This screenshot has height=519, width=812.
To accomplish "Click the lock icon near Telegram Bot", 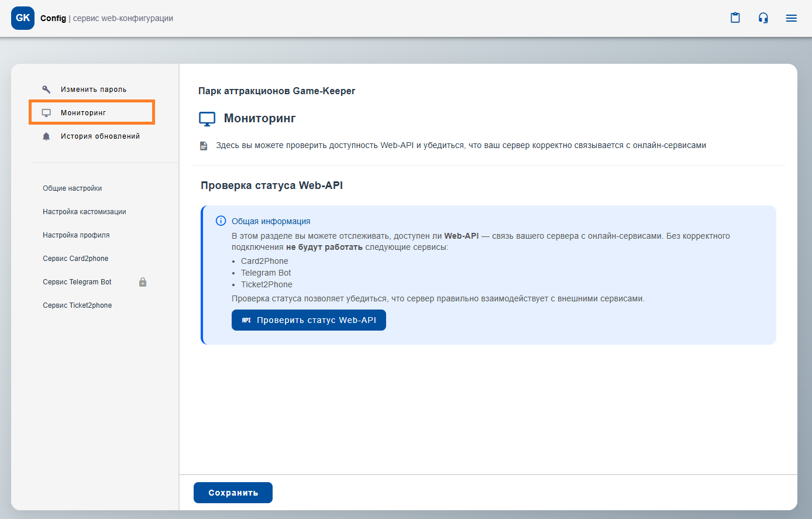I will [x=143, y=282].
